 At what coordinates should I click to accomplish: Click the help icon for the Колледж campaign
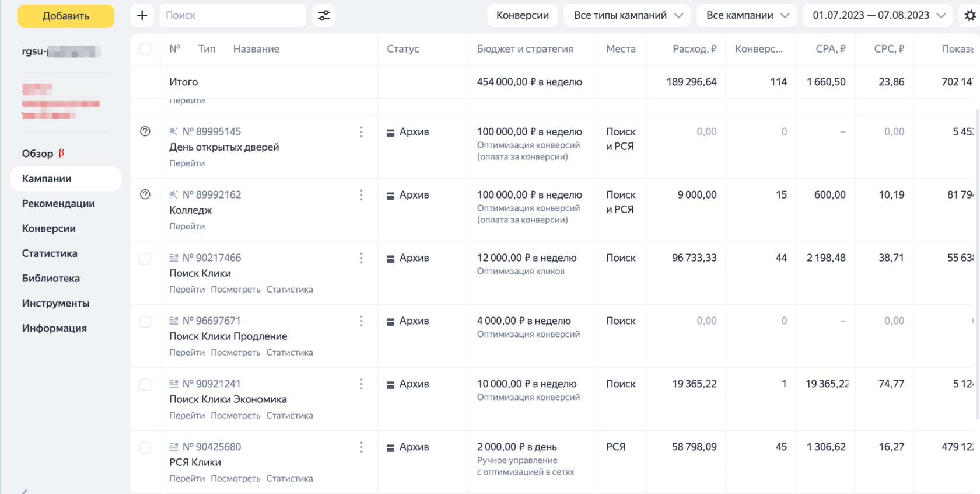[x=145, y=194]
